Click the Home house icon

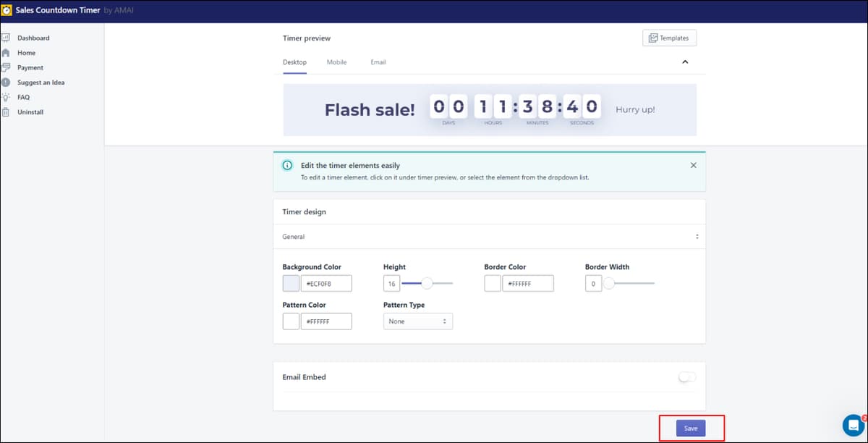point(5,53)
